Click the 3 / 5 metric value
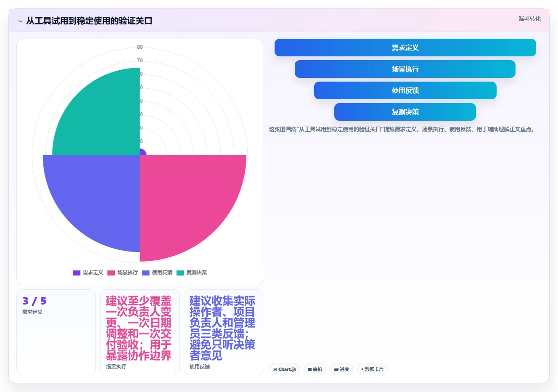Viewport: 558px width, 392px height. click(x=34, y=301)
